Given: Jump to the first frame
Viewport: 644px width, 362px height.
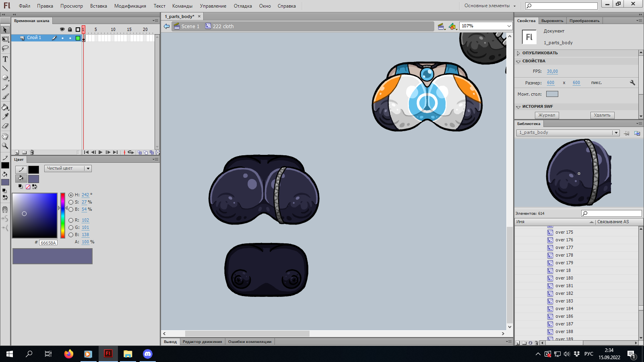Looking at the screenshot, I should 86,152.
